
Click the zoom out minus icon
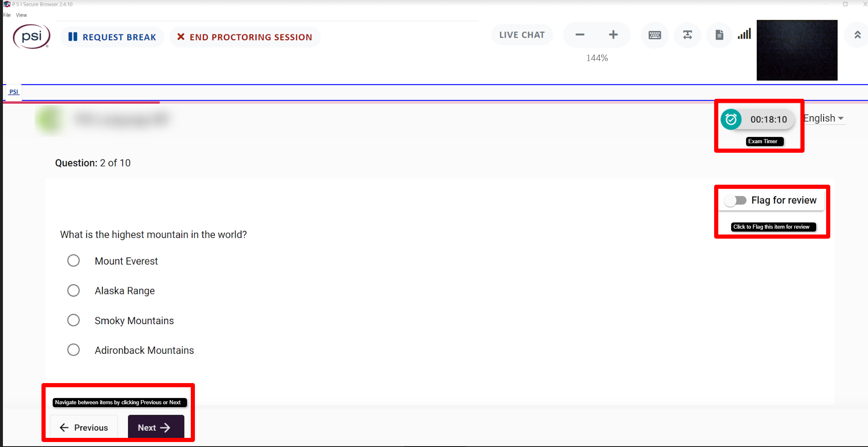pyautogui.click(x=580, y=35)
